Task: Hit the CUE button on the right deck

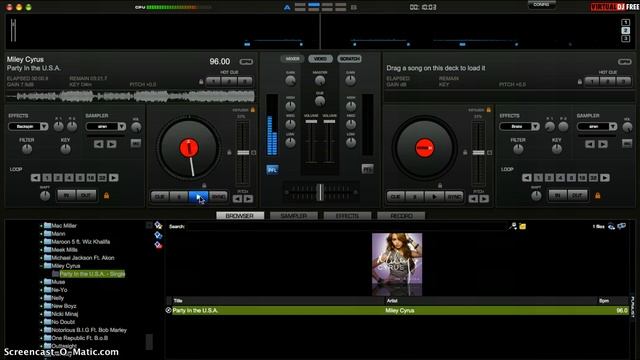Action: (396, 197)
